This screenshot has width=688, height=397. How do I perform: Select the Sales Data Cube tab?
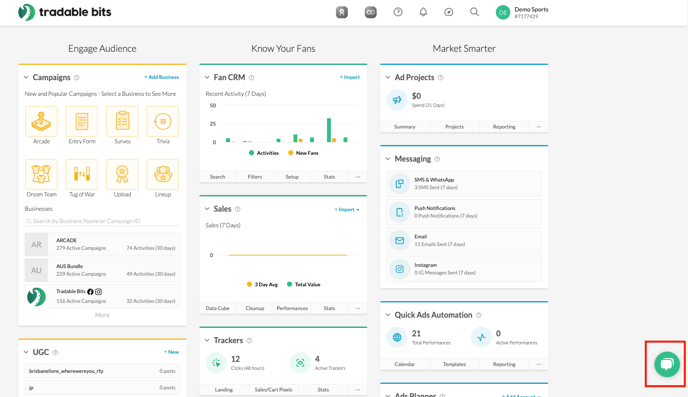point(218,308)
